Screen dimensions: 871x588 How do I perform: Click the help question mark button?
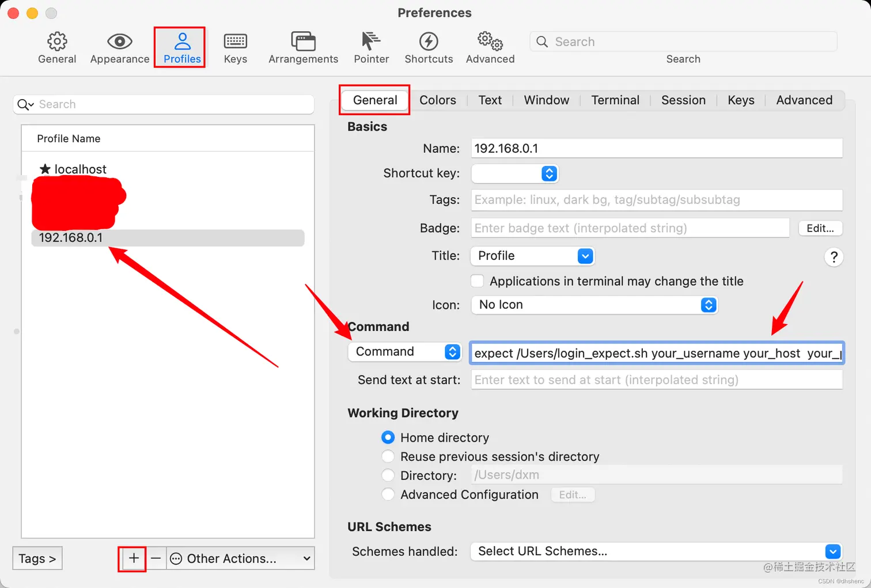click(834, 257)
